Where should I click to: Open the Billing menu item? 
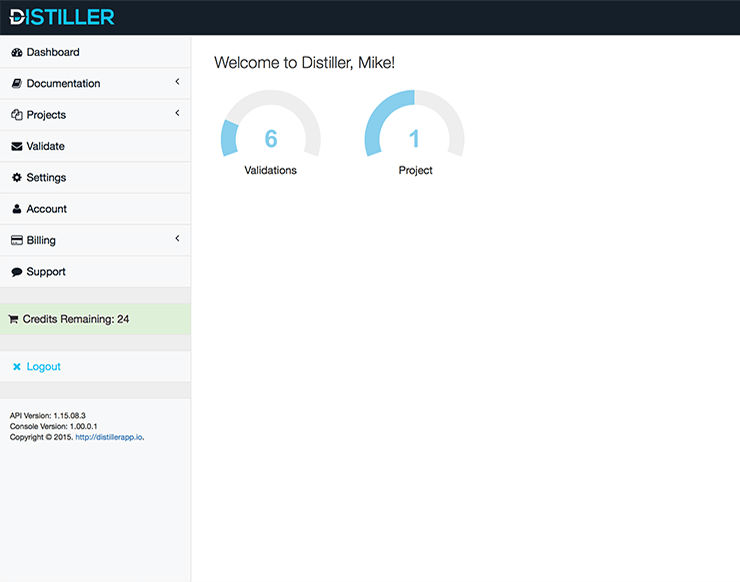[95, 240]
